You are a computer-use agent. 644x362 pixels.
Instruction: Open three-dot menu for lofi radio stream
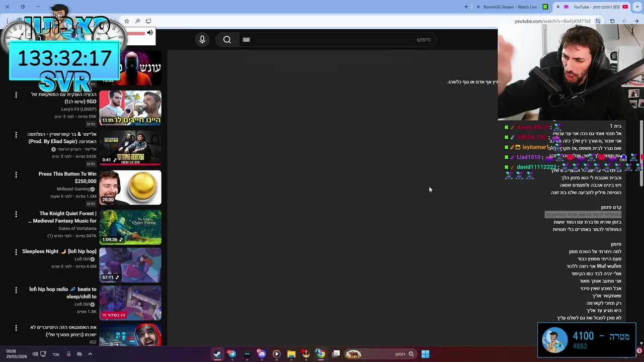[16, 290]
